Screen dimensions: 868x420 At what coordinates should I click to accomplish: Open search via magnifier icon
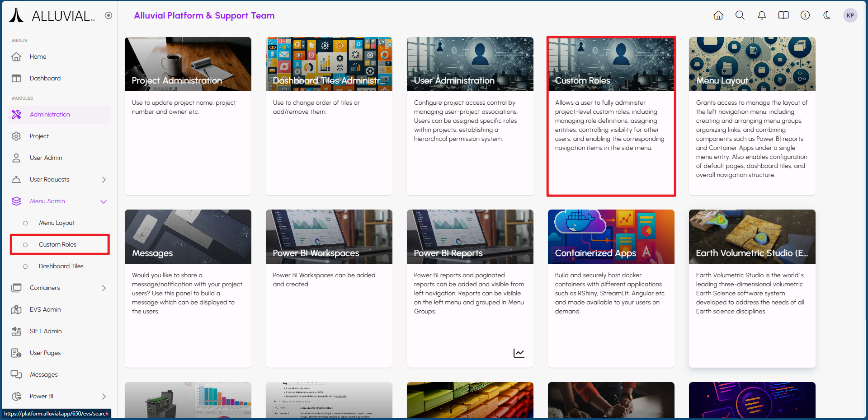740,15
